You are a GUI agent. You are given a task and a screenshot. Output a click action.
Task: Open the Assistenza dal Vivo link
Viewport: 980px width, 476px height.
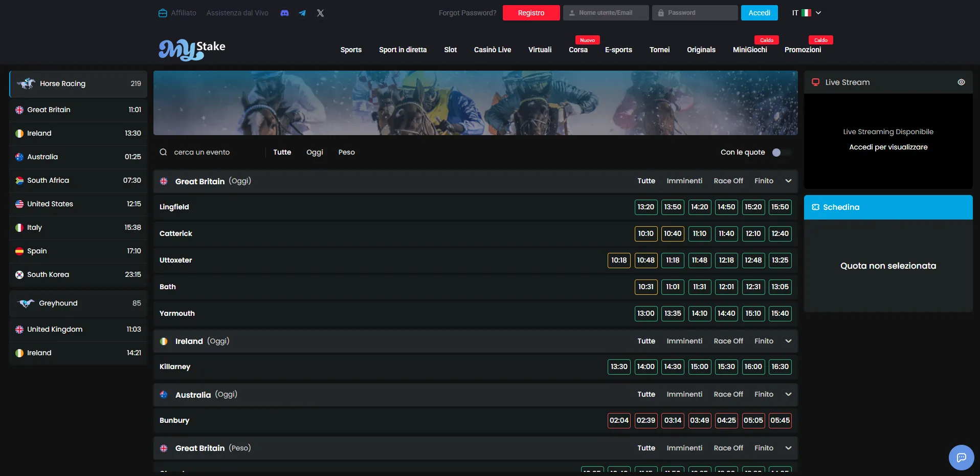[237, 13]
